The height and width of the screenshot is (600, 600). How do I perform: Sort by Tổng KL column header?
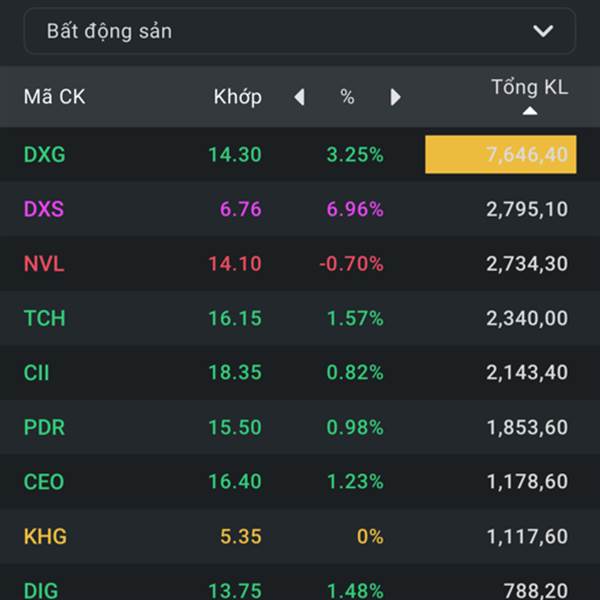click(x=529, y=87)
